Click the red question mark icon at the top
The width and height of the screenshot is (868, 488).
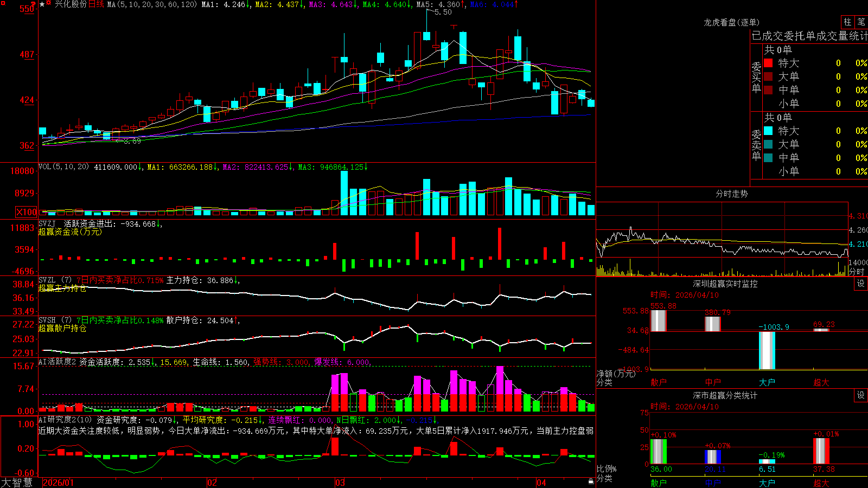[33, 4]
